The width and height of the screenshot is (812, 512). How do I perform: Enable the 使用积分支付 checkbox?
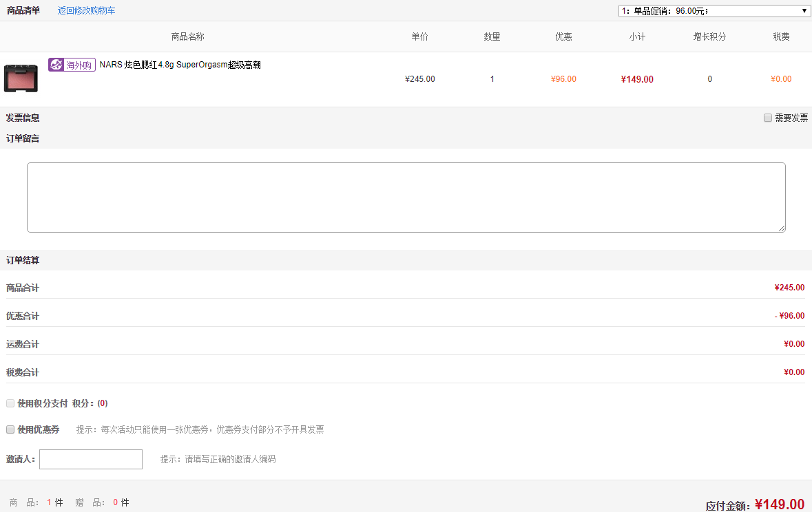[10, 403]
